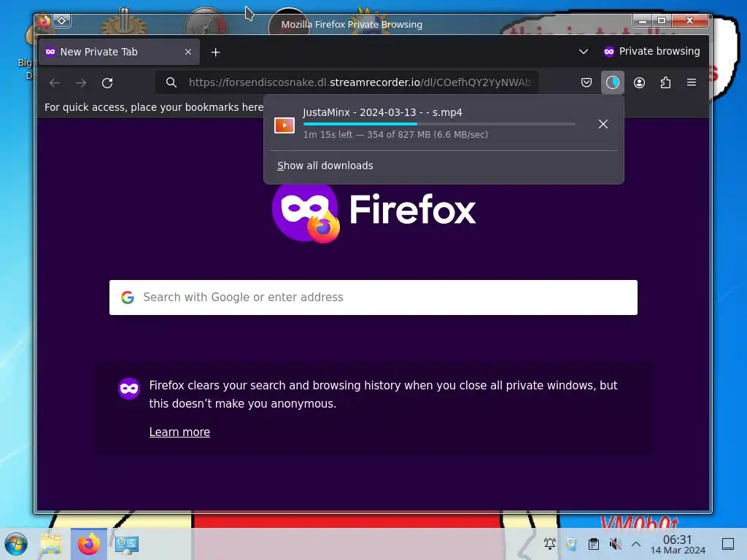Screen dimensions: 747x560
Task: Open the JustaMinx video file icon
Action: (285, 125)
